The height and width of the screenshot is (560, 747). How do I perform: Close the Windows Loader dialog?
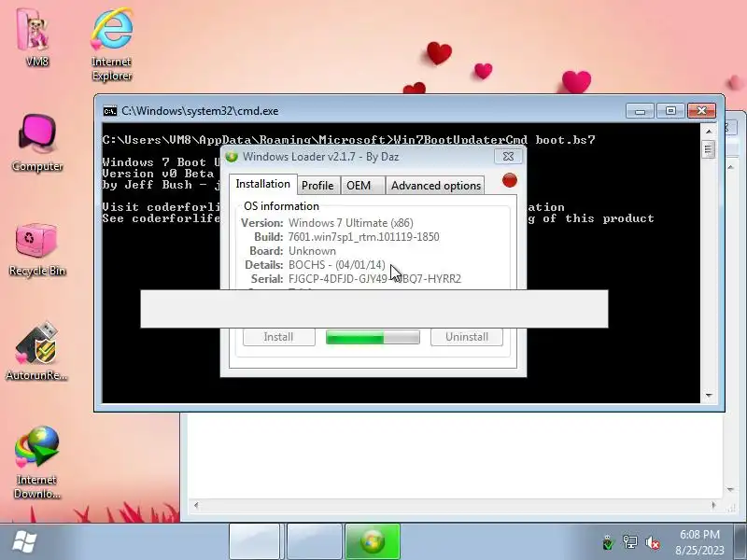click(508, 157)
